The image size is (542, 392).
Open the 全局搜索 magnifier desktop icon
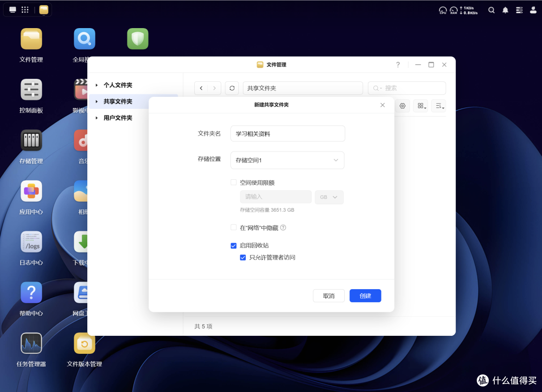[x=84, y=39]
